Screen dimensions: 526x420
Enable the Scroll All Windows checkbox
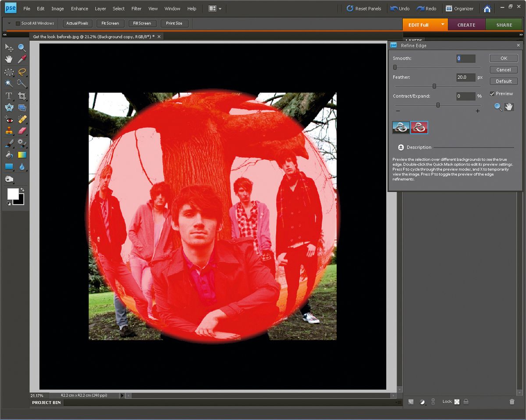pos(17,23)
